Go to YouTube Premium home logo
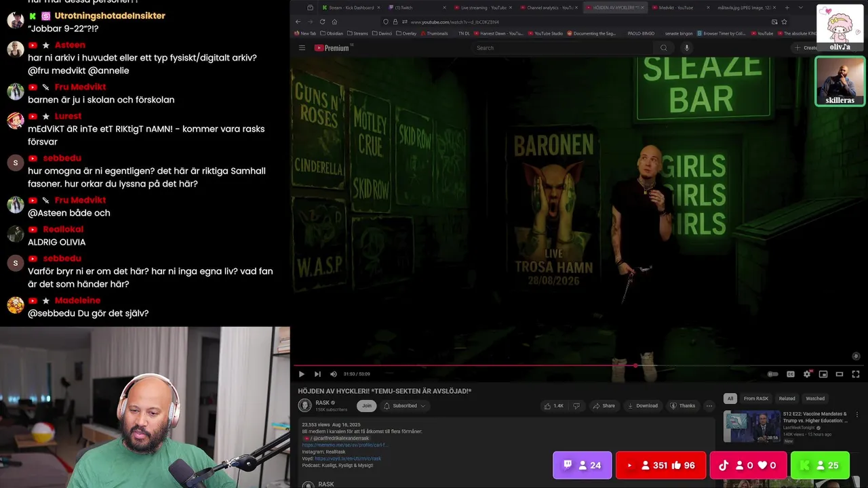 (x=332, y=47)
